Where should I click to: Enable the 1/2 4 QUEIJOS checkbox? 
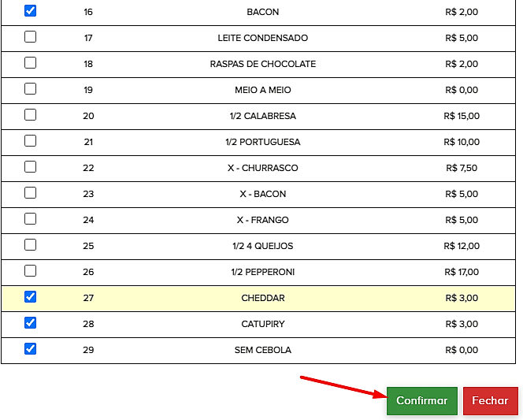tap(30, 245)
